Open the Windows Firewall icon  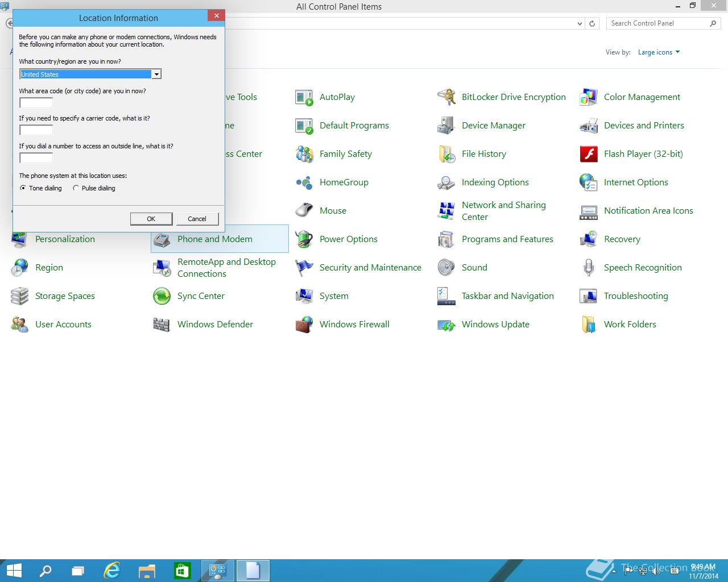click(x=304, y=325)
